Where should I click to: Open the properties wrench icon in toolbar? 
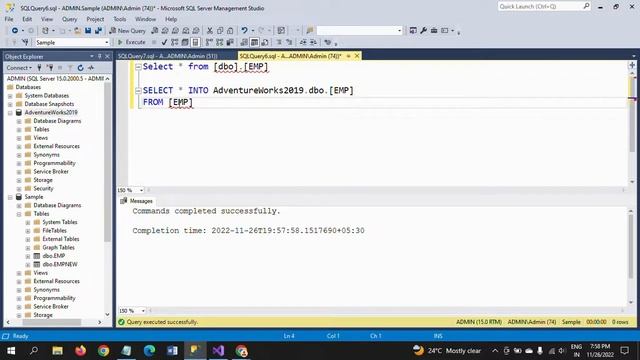(x=424, y=31)
